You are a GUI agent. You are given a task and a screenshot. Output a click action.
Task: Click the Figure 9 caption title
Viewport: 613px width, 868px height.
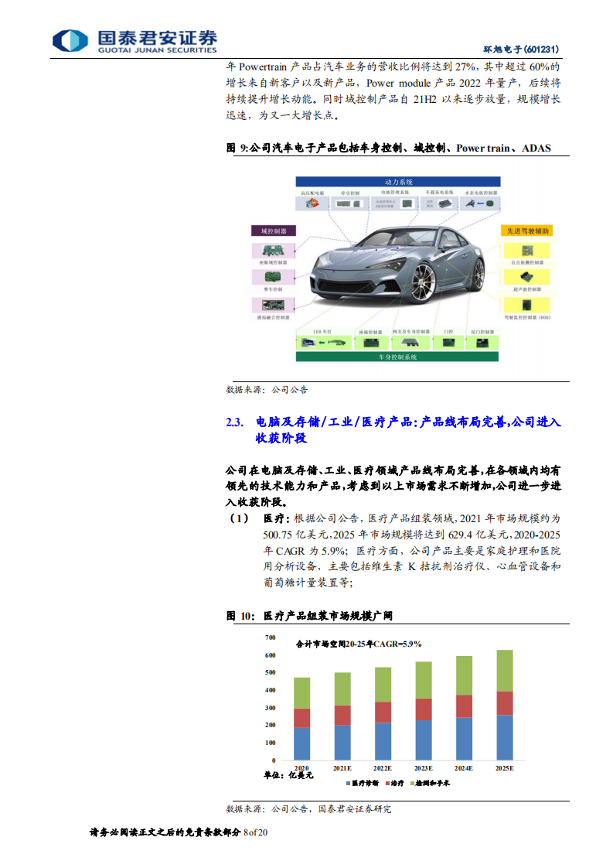(x=388, y=148)
